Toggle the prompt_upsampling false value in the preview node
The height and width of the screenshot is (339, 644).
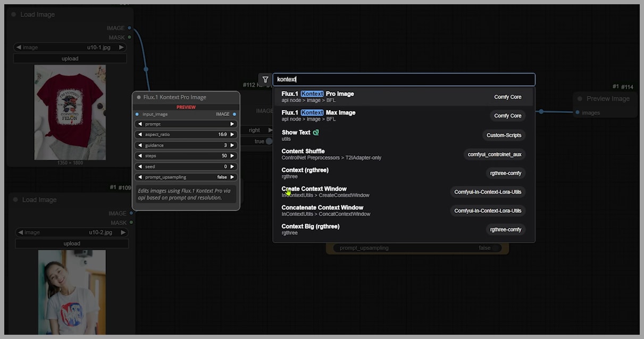222,177
